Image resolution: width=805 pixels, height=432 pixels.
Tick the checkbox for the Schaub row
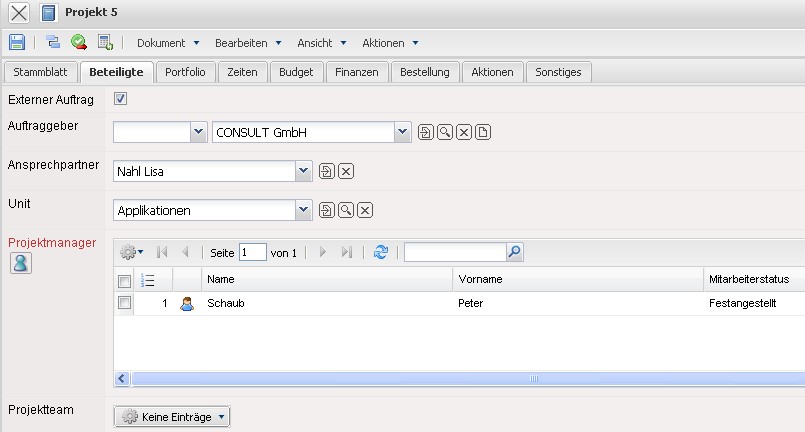(124, 303)
